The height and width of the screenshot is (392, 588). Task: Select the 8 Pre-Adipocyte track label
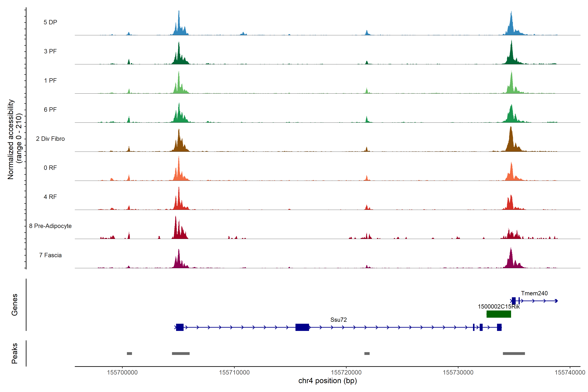(50, 226)
